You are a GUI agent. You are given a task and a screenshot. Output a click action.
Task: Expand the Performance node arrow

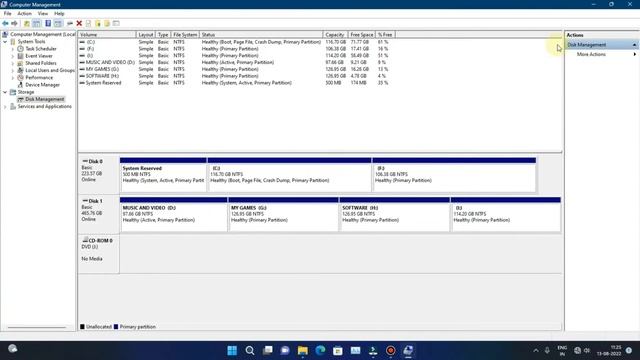point(13,78)
